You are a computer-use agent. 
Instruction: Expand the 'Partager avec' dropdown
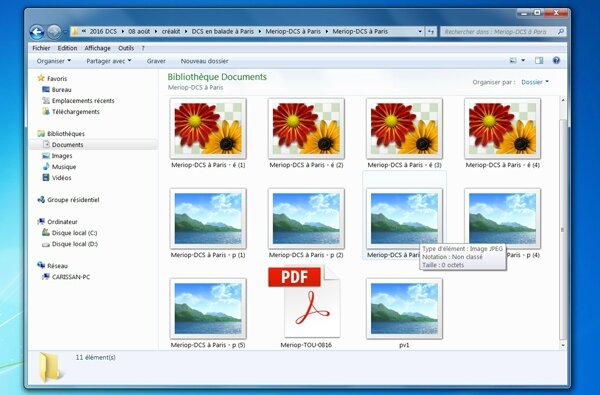pos(109,61)
